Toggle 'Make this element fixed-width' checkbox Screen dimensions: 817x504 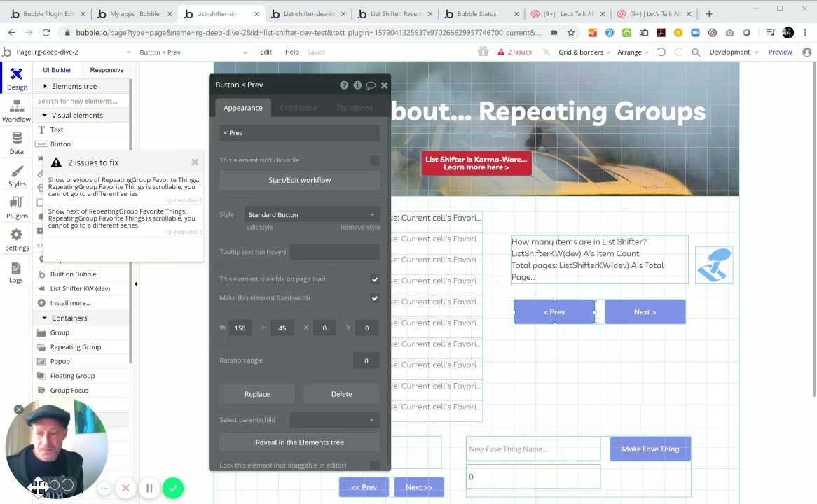[375, 298]
